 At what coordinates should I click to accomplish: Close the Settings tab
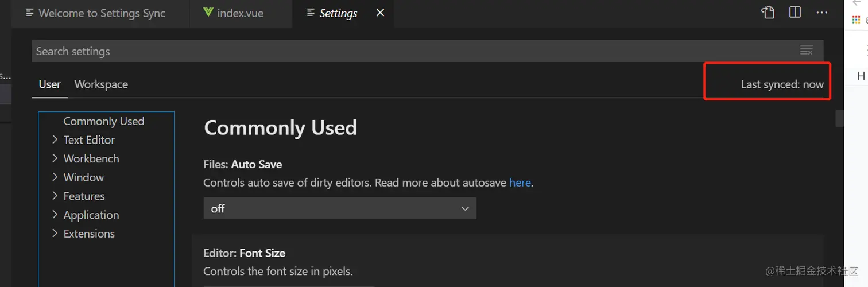pyautogui.click(x=380, y=13)
